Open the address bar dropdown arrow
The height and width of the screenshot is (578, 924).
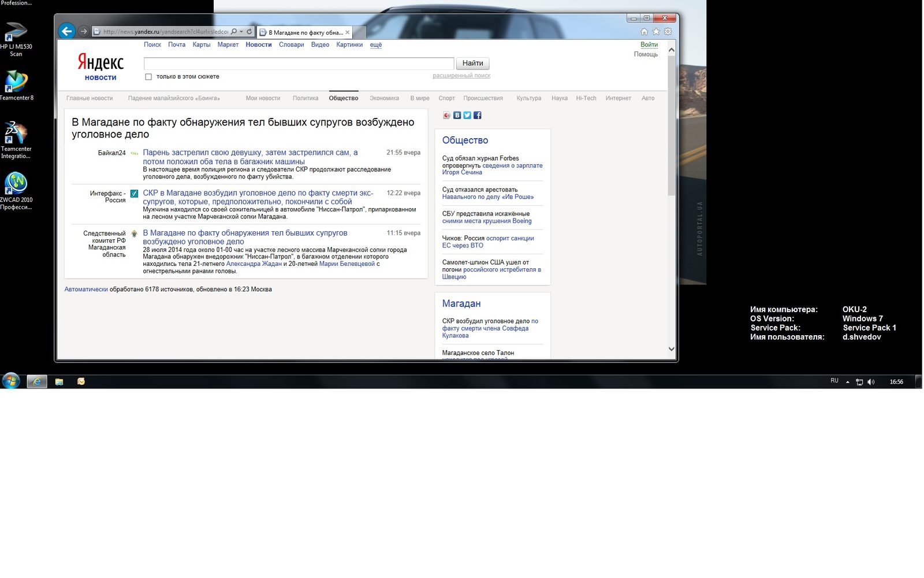241,32
